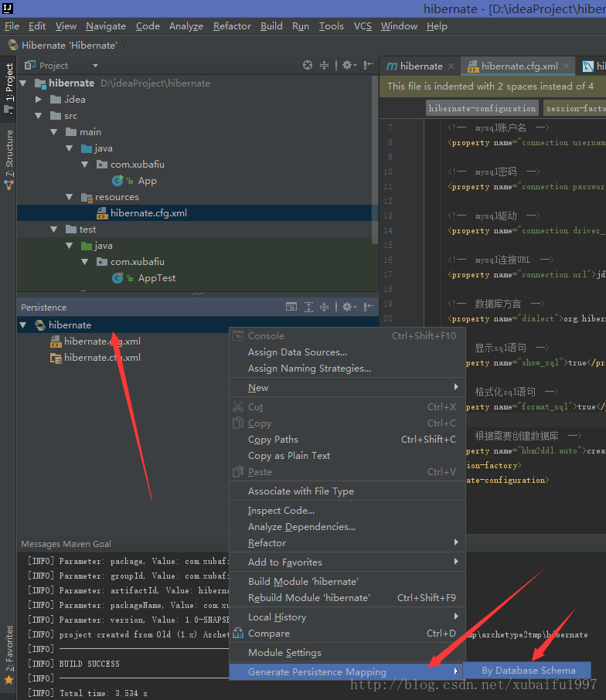Open the Edit menu
Viewport: 606px width, 700px height.
click(x=37, y=26)
